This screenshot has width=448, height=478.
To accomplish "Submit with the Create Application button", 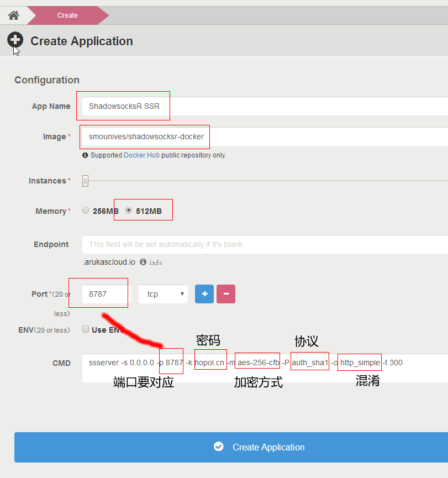I will [231, 447].
